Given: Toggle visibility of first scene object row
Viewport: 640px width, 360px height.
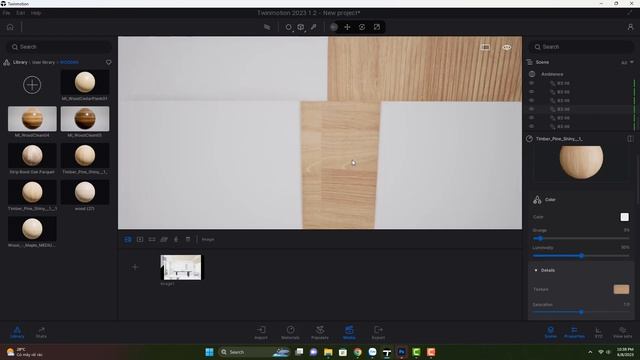Looking at the screenshot, I should click(531, 83).
